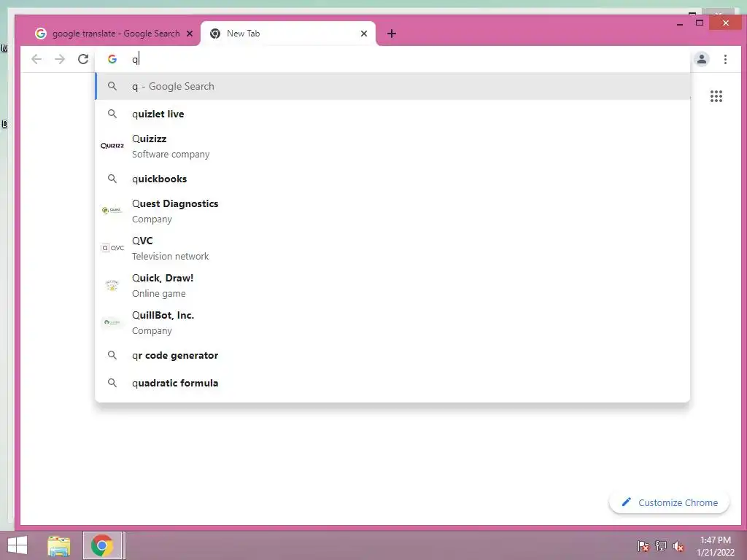Close the New Tab tab
747x560 pixels.
364,34
